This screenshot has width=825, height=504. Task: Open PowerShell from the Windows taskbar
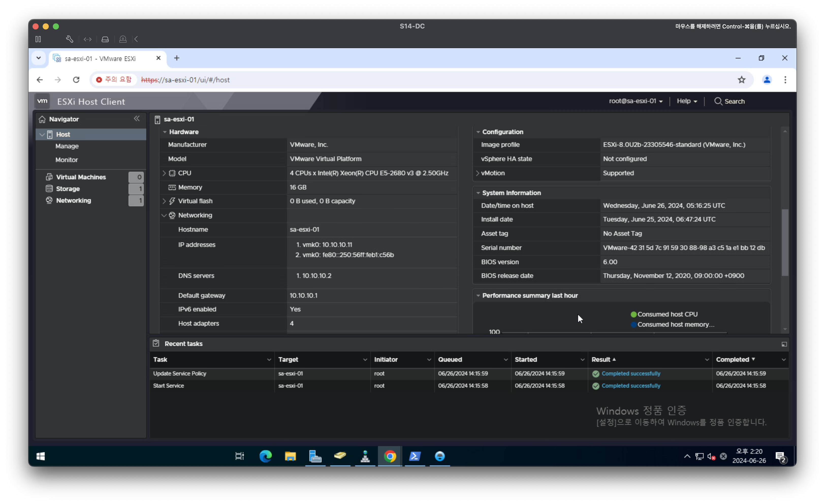(x=415, y=456)
